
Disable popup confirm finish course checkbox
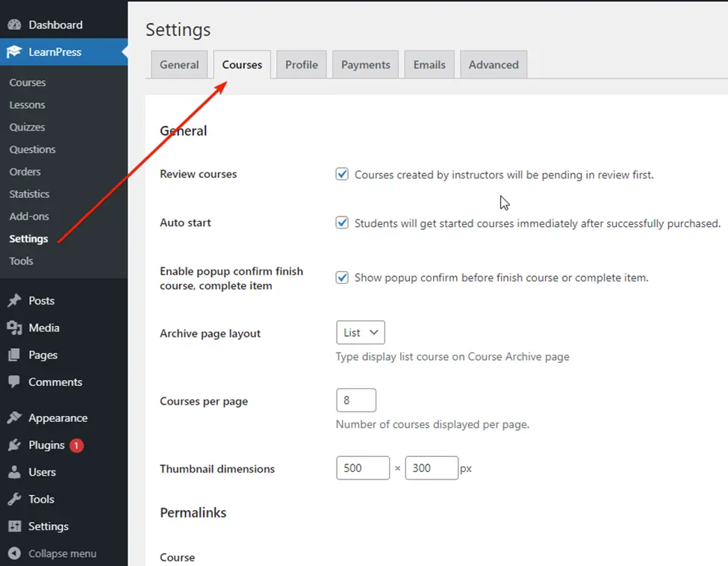coord(342,278)
